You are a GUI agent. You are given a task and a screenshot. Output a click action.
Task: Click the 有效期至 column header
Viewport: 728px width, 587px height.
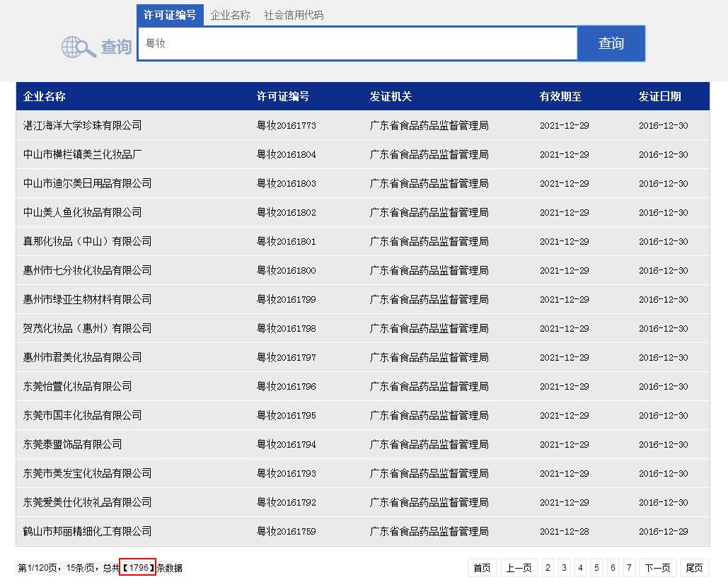[560, 96]
